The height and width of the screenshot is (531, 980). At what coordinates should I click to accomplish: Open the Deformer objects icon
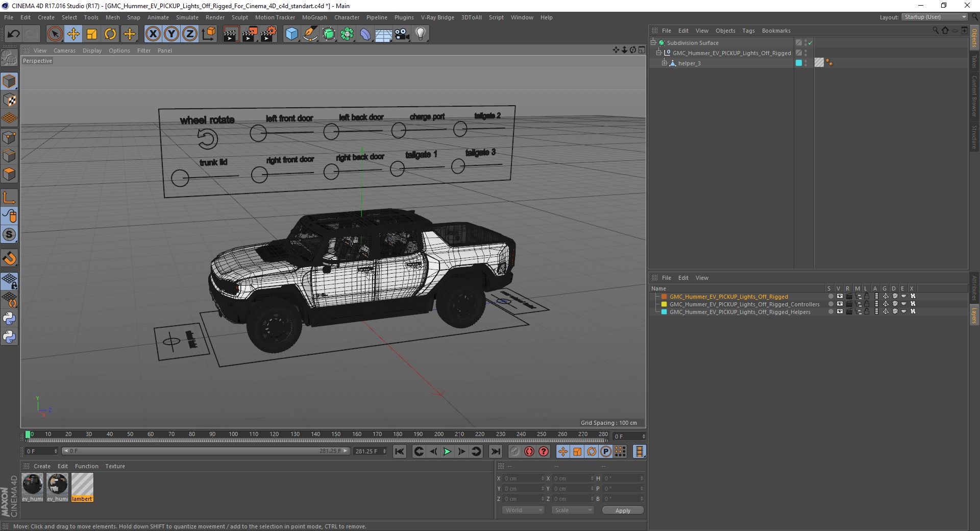(x=365, y=34)
